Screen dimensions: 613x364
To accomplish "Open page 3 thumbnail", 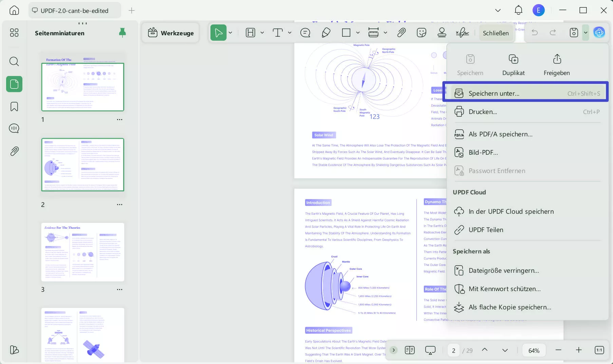I will 82,252.
